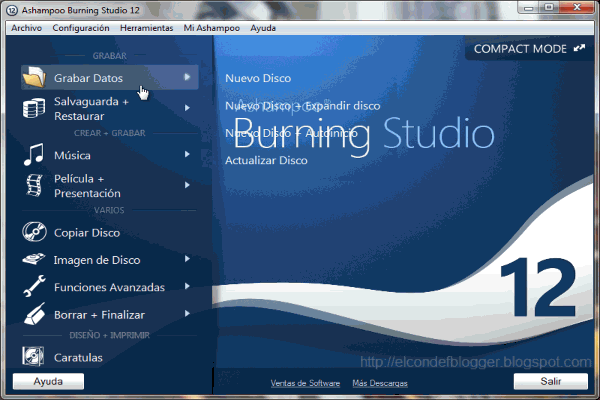Click the Grabar Datos folder icon
Image resolution: width=600 pixels, height=400 pixels.
coord(35,77)
